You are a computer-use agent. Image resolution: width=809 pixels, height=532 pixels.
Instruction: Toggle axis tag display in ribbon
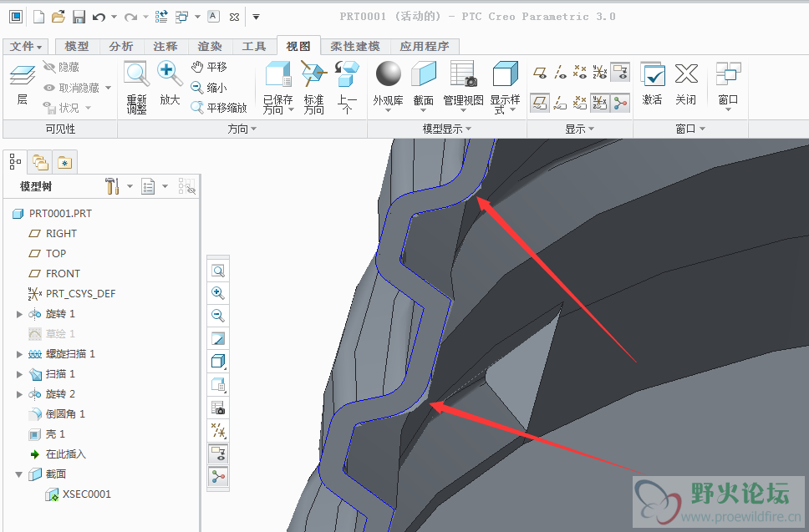tap(560, 103)
